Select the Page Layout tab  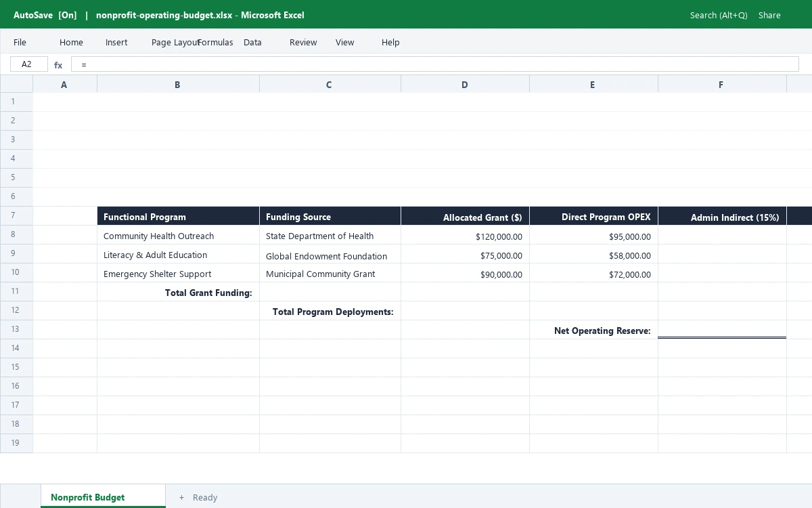point(175,42)
